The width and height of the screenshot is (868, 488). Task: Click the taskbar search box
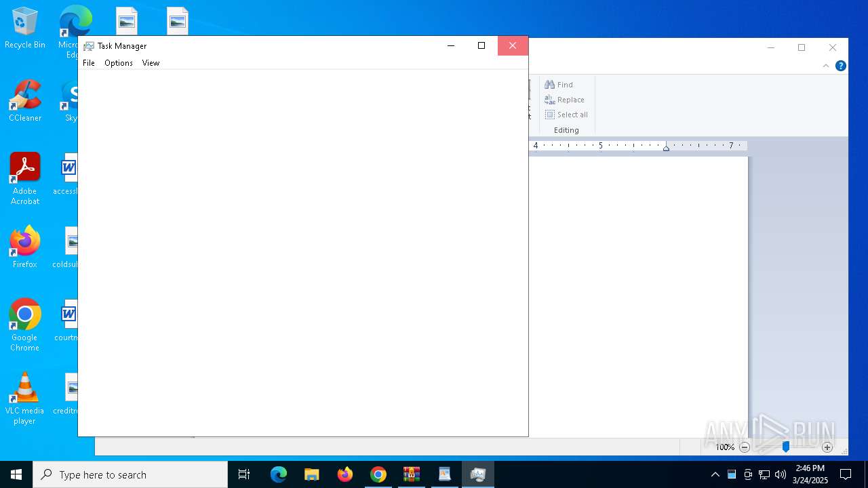130,474
